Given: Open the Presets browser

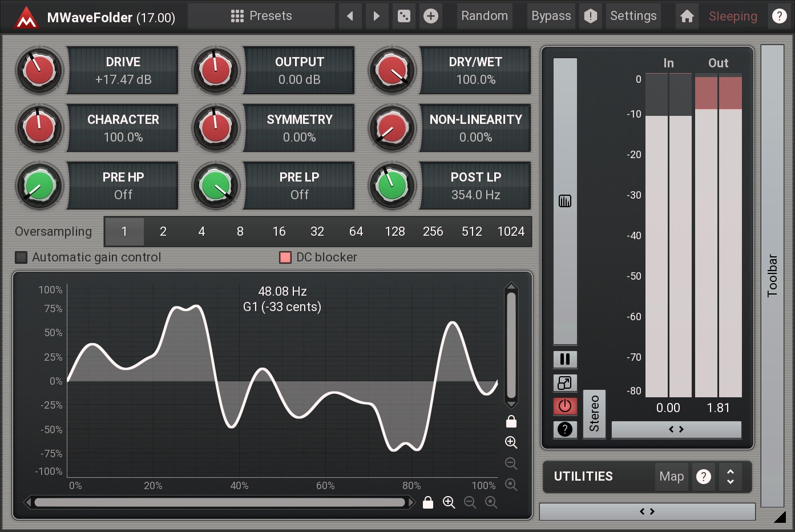Looking at the screenshot, I should tap(261, 16).
